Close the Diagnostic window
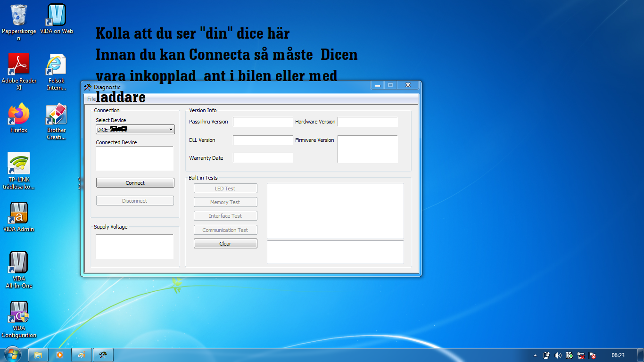This screenshot has width=644, height=362. pos(408,85)
